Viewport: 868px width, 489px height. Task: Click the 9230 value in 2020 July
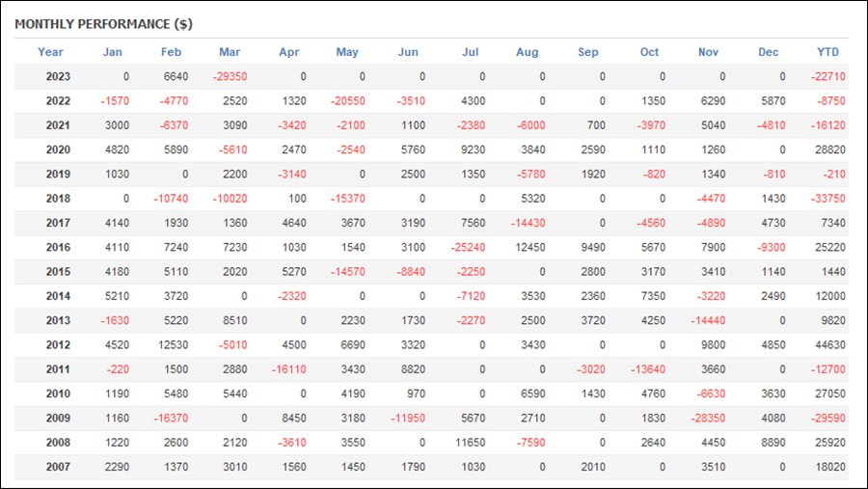[x=474, y=149]
